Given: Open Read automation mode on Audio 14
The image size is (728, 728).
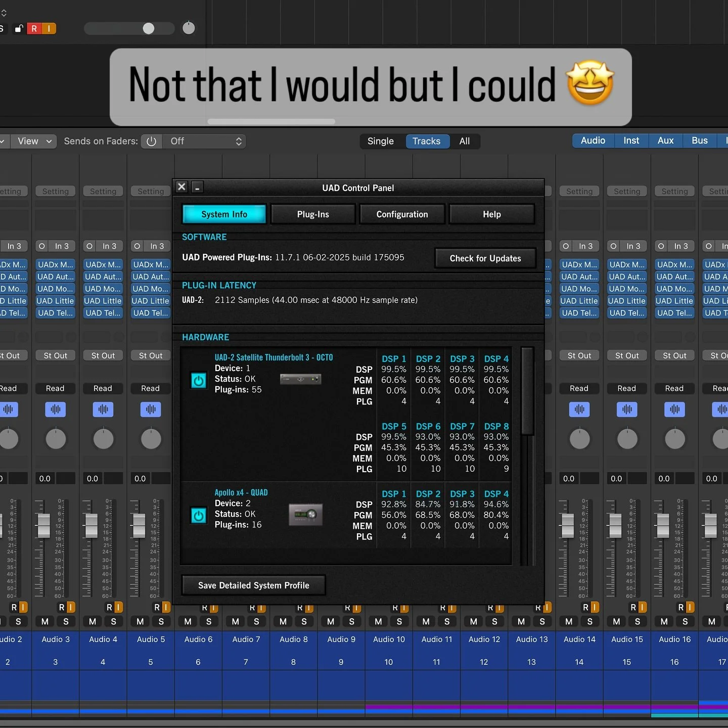Looking at the screenshot, I should click(579, 388).
